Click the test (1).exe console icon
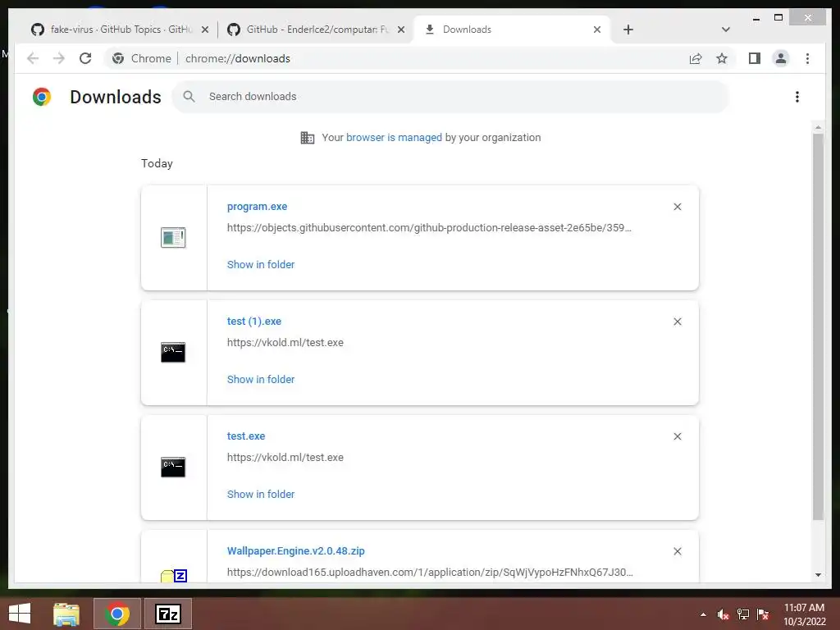Image resolution: width=840 pixels, height=630 pixels. 173,352
